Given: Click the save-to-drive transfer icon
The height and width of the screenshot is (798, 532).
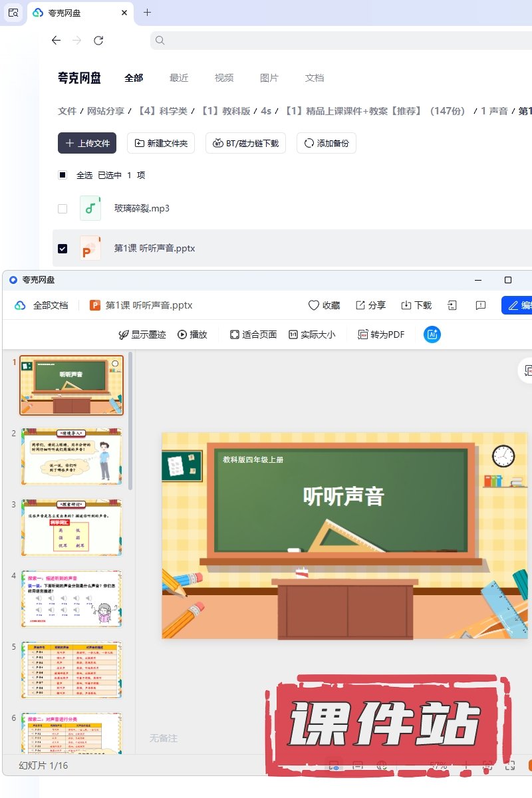Looking at the screenshot, I should click(x=453, y=305).
